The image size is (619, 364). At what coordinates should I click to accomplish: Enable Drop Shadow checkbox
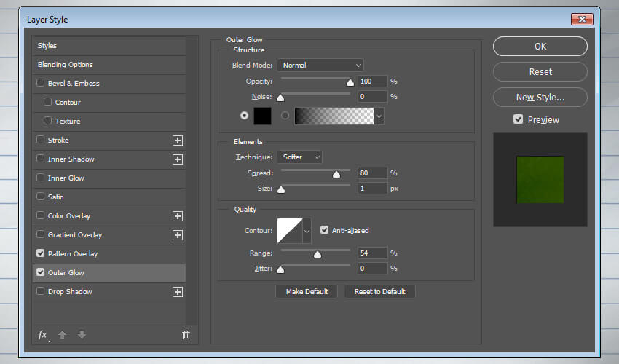(40, 291)
